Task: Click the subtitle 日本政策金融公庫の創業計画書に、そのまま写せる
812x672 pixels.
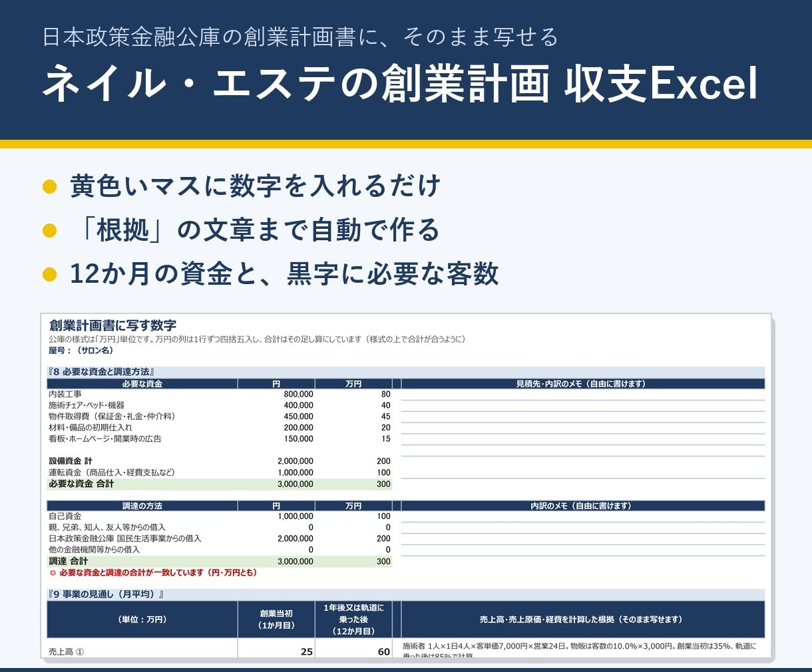Action: [x=300, y=37]
